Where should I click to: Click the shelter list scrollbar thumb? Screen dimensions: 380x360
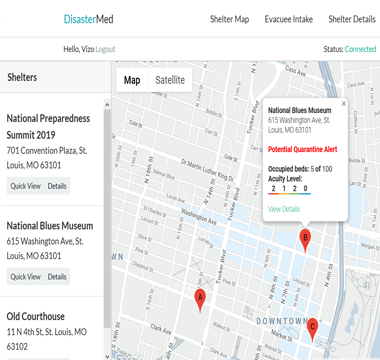pos(107,218)
